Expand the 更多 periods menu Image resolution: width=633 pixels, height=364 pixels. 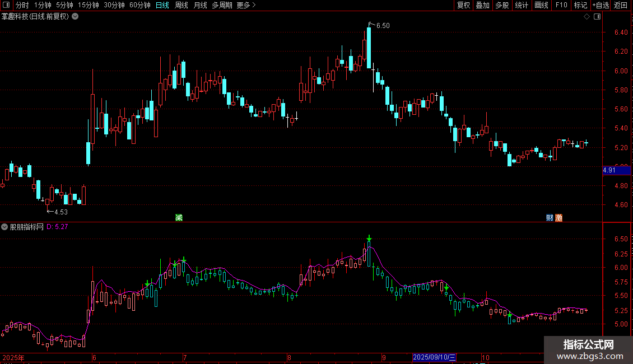click(x=246, y=5)
